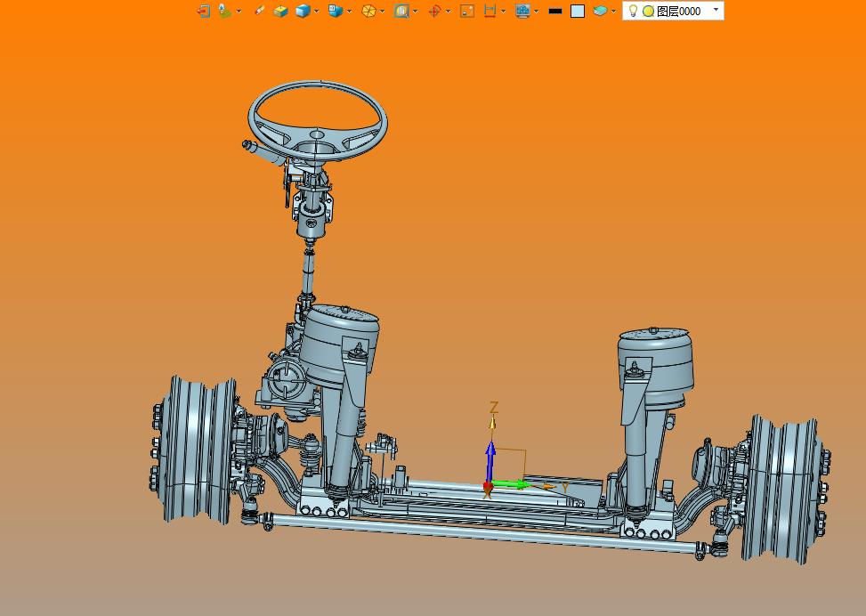Click the coordinate plane insert icon
The height and width of the screenshot is (616, 866).
[x=224, y=11]
